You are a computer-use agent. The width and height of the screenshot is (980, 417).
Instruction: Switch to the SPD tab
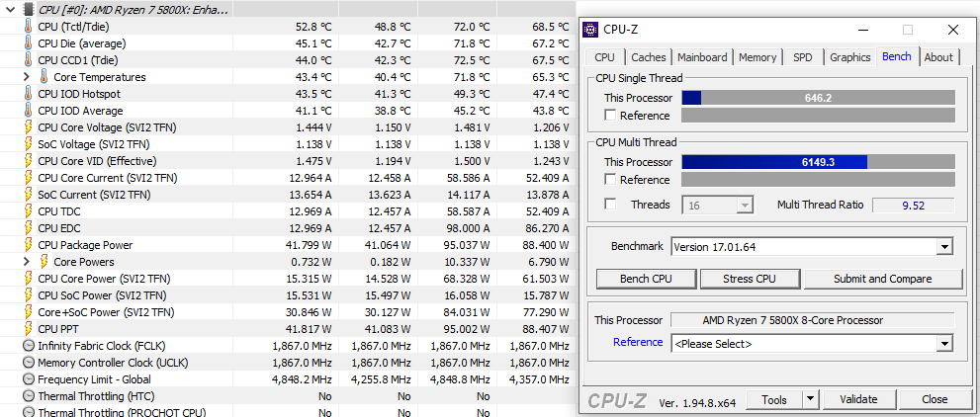[x=803, y=57]
